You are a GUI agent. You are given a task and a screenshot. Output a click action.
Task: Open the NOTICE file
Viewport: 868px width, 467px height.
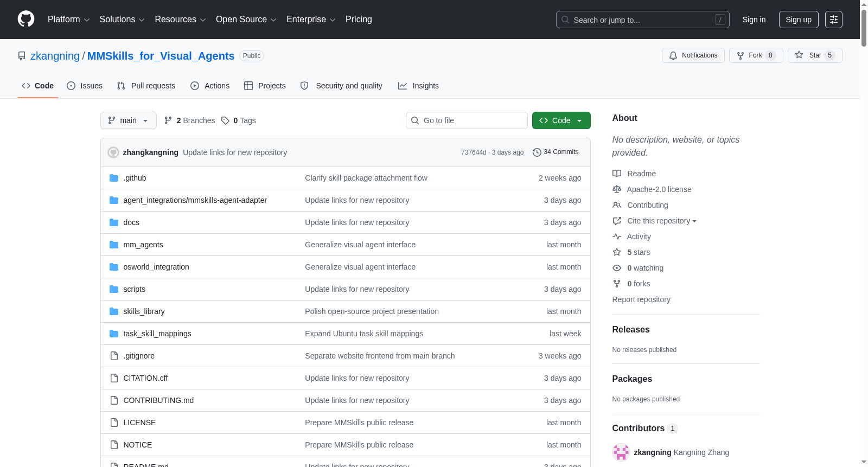138,445
